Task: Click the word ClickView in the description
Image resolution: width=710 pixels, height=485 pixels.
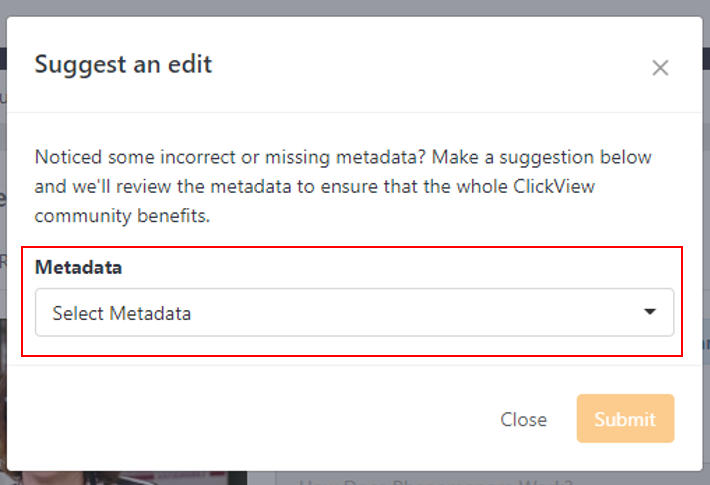Action: pos(554,187)
